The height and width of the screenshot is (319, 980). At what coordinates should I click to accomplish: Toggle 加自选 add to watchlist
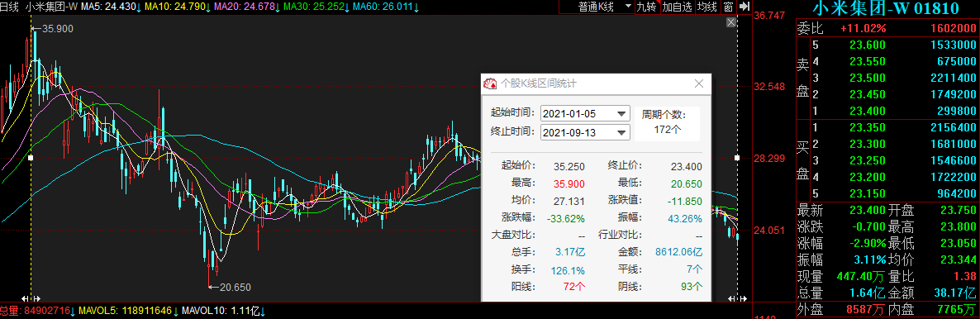677,7
